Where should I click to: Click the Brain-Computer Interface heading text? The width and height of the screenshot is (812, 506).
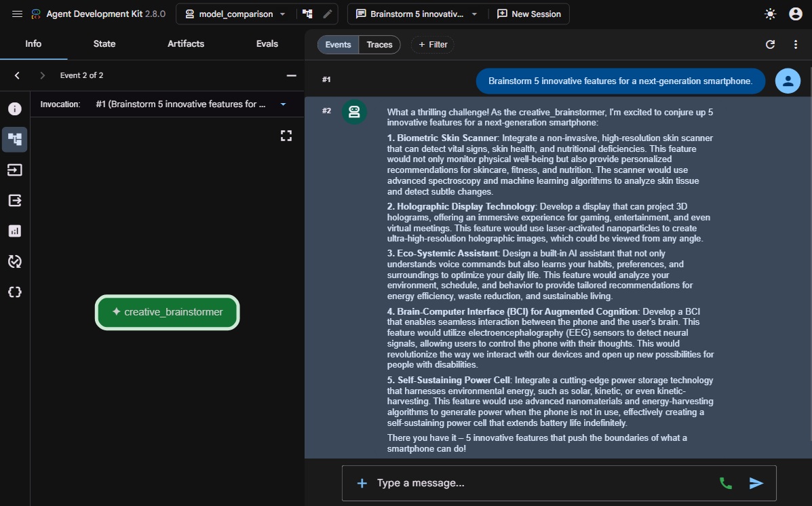pyautogui.click(x=513, y=311)
